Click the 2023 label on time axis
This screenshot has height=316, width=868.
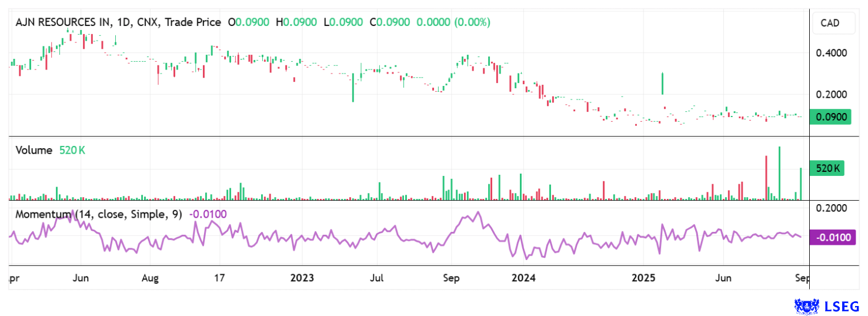[302, 278]
